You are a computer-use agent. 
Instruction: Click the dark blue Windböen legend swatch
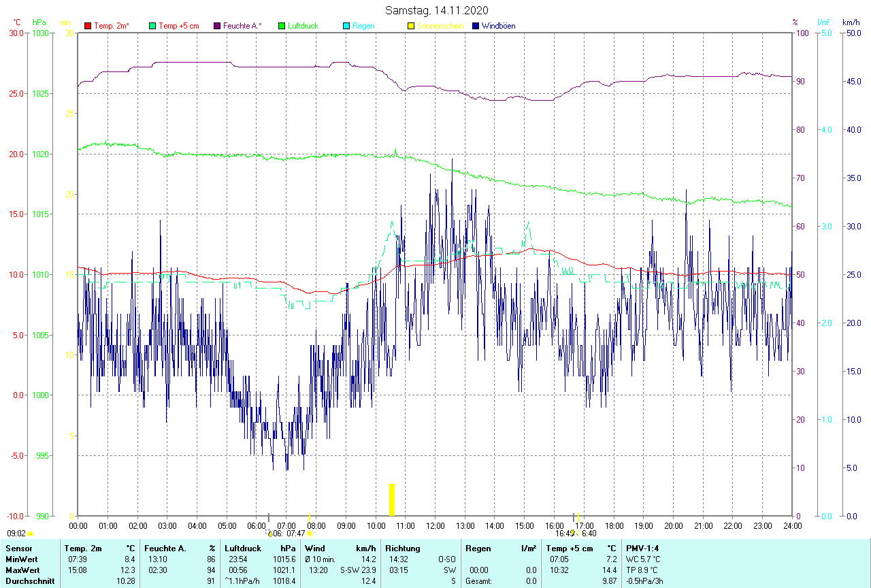tap(476, 26)
